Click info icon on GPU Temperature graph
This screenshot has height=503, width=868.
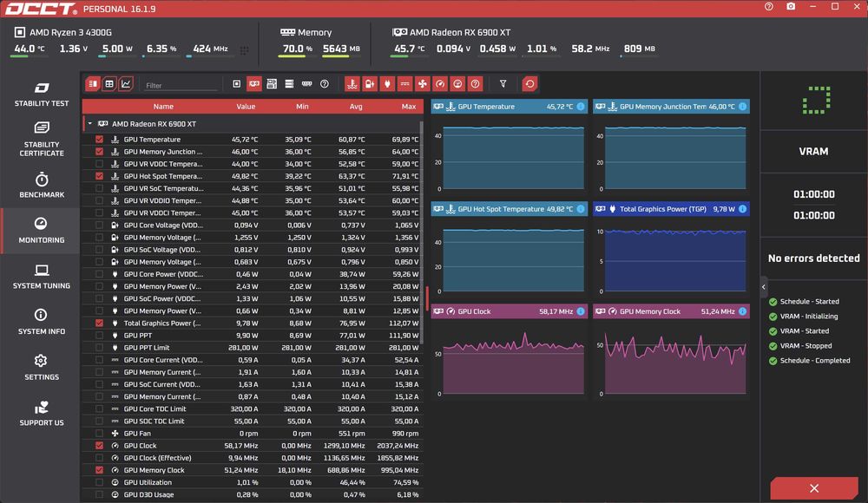(x=581, y=107)
